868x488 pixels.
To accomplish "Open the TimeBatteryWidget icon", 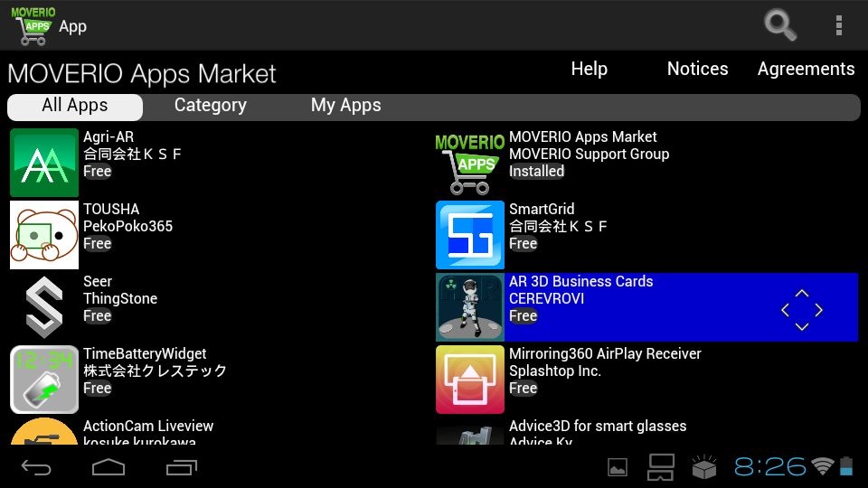I will point(44,380).
